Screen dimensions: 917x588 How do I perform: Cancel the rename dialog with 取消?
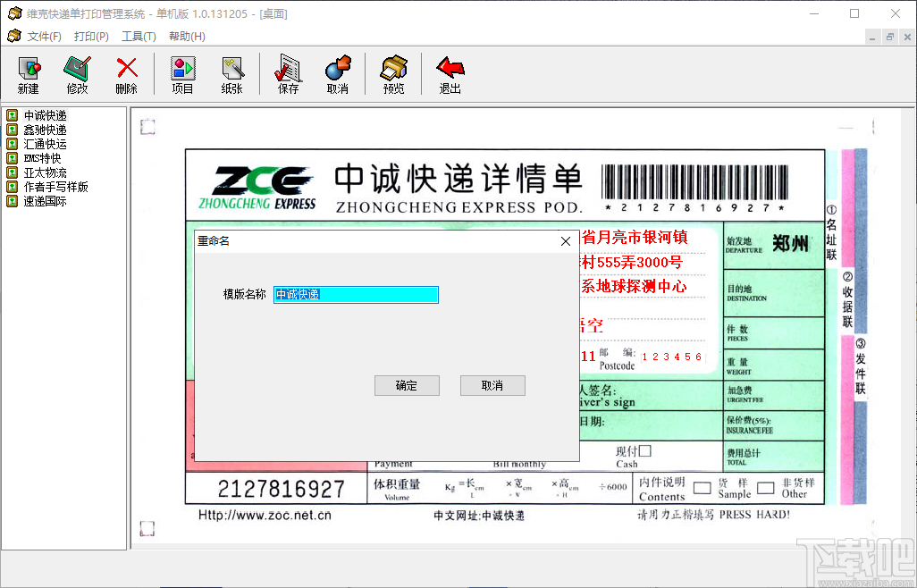(492, 385)
